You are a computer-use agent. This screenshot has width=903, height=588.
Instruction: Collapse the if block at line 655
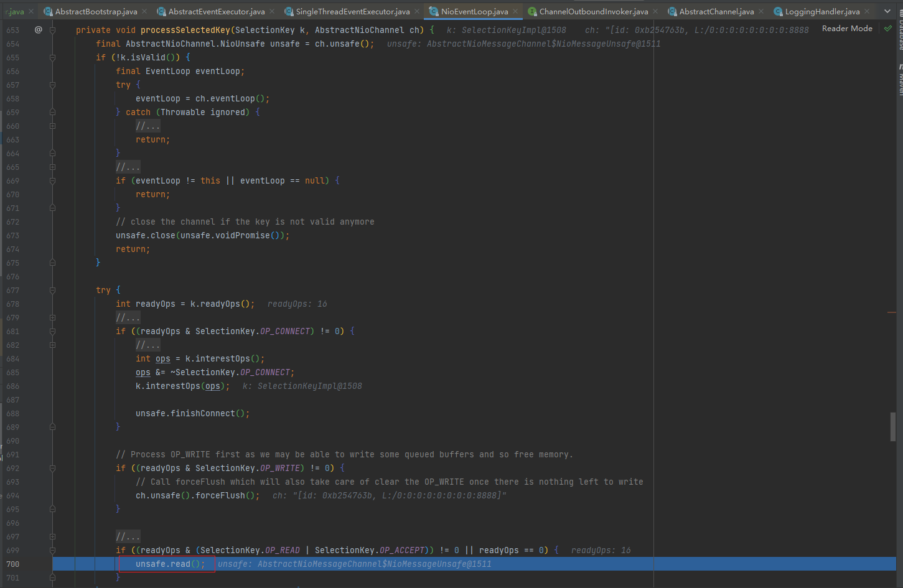52,57
